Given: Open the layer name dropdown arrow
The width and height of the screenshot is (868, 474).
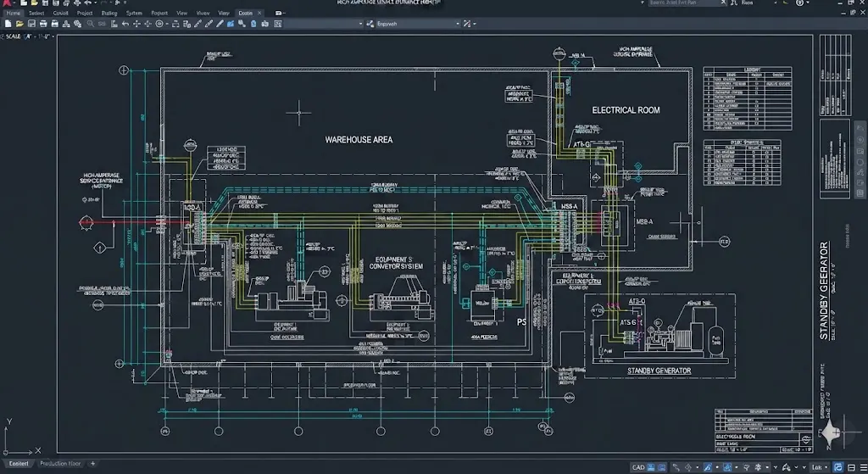Looking at the screenshot, I should click(x=360, y=24).
